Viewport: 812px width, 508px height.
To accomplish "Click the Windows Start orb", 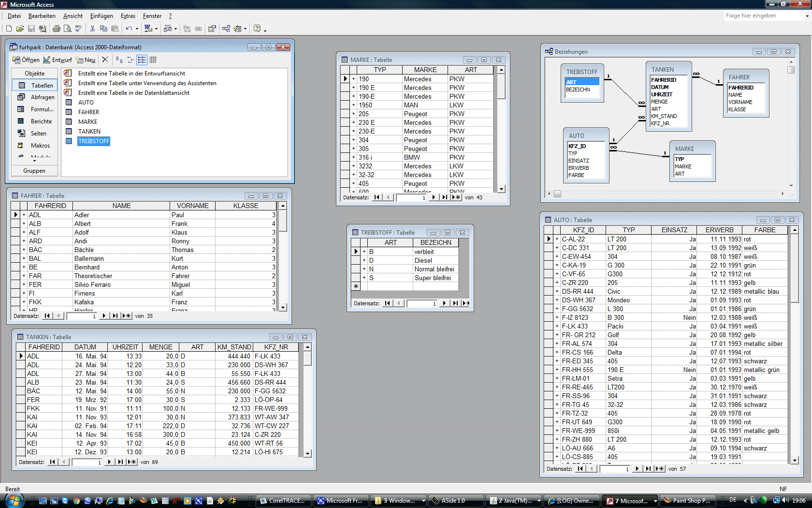I will 14,500.
